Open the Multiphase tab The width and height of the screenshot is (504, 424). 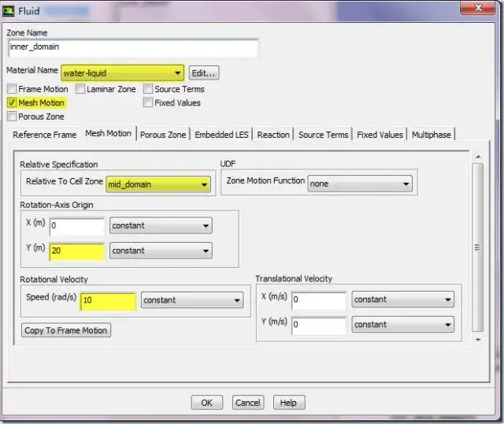point(432,135)
